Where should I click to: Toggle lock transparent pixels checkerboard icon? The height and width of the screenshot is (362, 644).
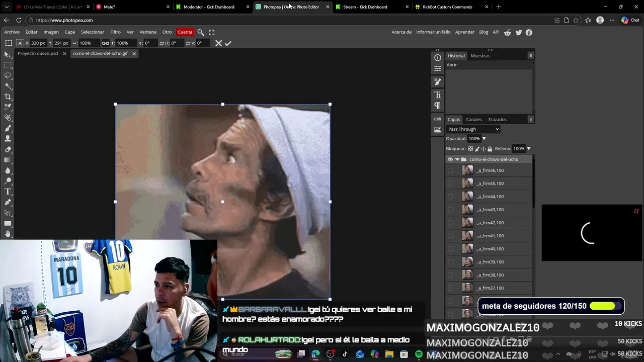470,149
